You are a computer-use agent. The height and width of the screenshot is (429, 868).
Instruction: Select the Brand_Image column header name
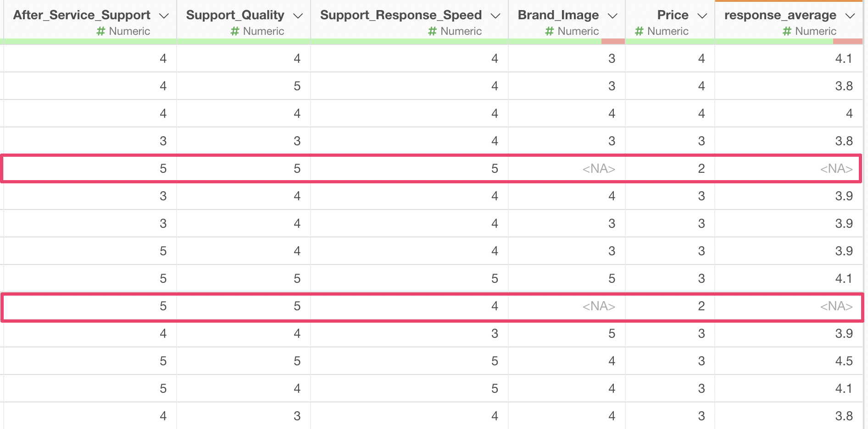coord(558,15)
